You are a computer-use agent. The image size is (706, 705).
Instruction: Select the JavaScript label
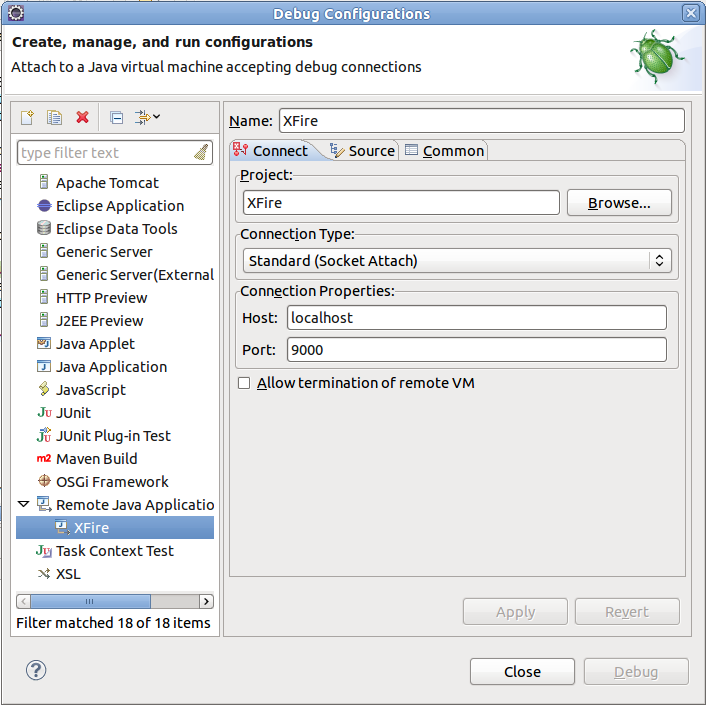point(91,390)
